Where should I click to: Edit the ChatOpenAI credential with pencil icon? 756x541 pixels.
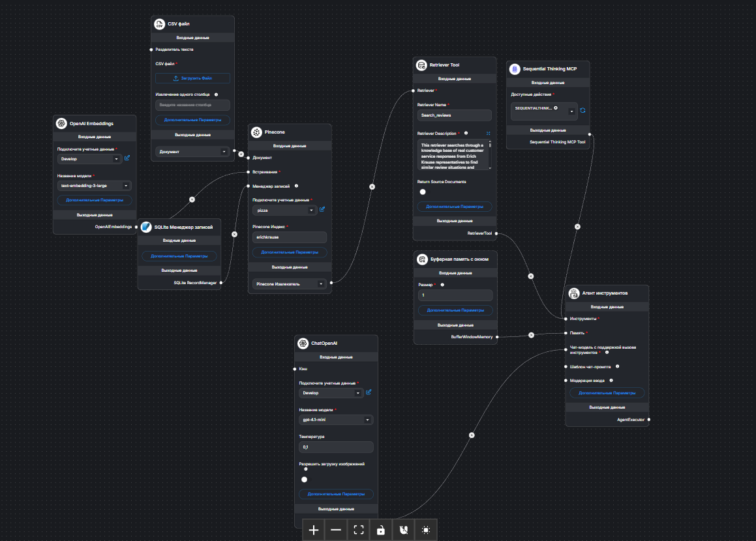pyautogui.click(x=369, y=392)
